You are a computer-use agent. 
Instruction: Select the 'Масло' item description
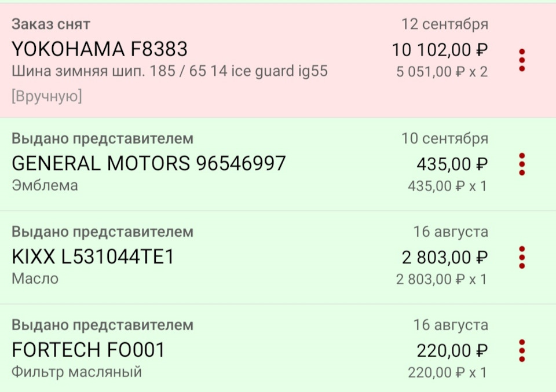coord(35,279)
